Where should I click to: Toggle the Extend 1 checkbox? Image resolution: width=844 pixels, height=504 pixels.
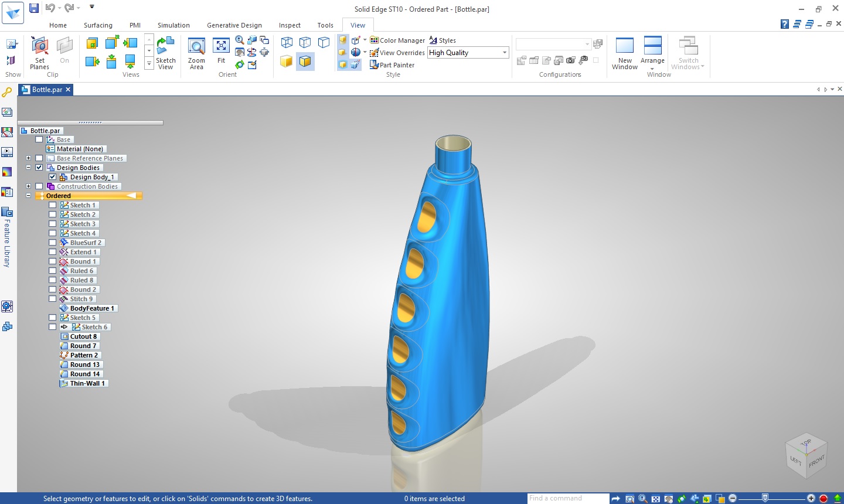53,252
